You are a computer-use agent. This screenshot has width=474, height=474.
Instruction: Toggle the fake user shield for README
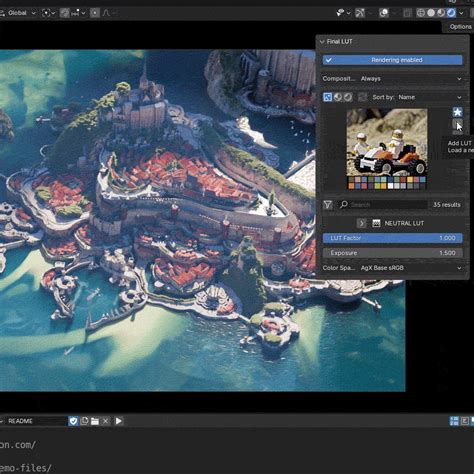73,421
